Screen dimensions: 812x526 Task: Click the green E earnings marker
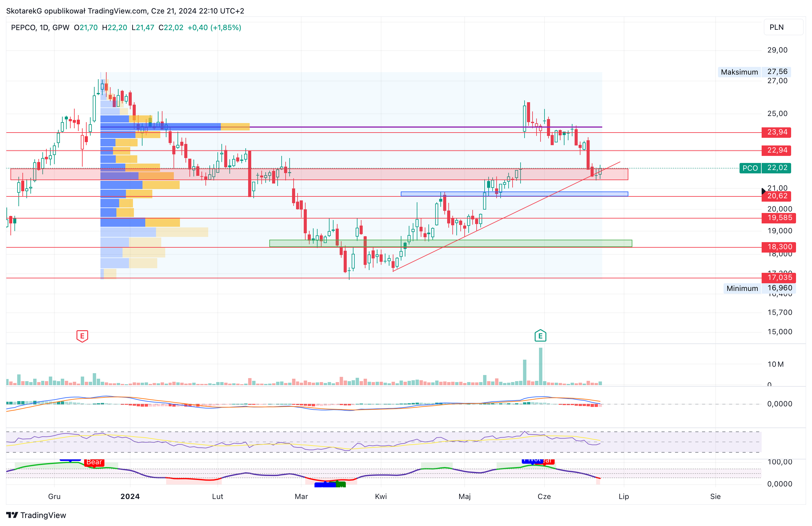540,336
